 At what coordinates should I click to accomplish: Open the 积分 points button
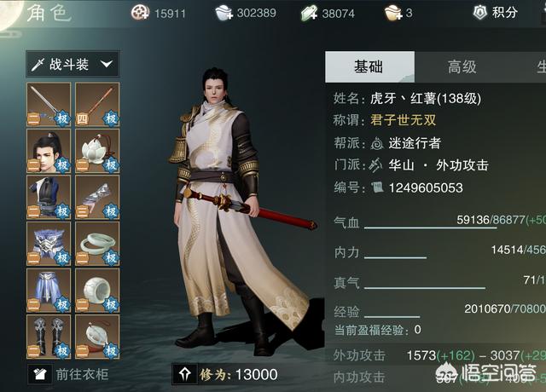click(x=495, y=13)
